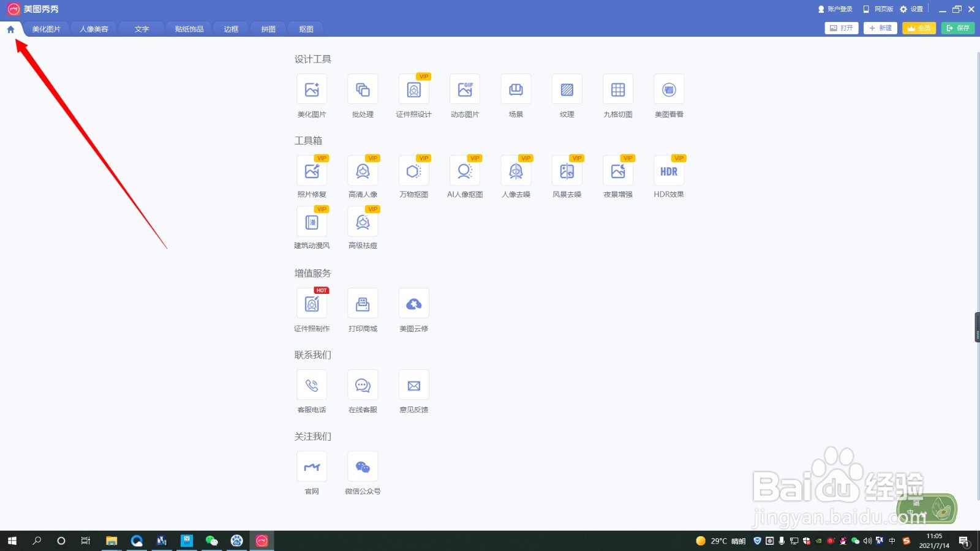Switch to the 贴纸饰品 tab

(189, 29)
